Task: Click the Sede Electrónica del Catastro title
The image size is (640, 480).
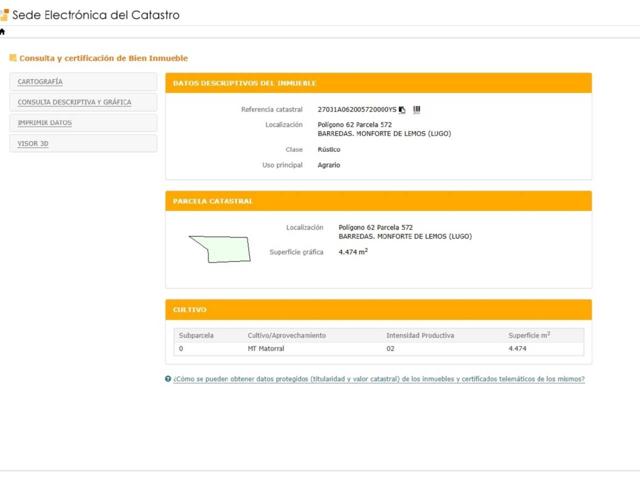Action: (x=96, y=15)
